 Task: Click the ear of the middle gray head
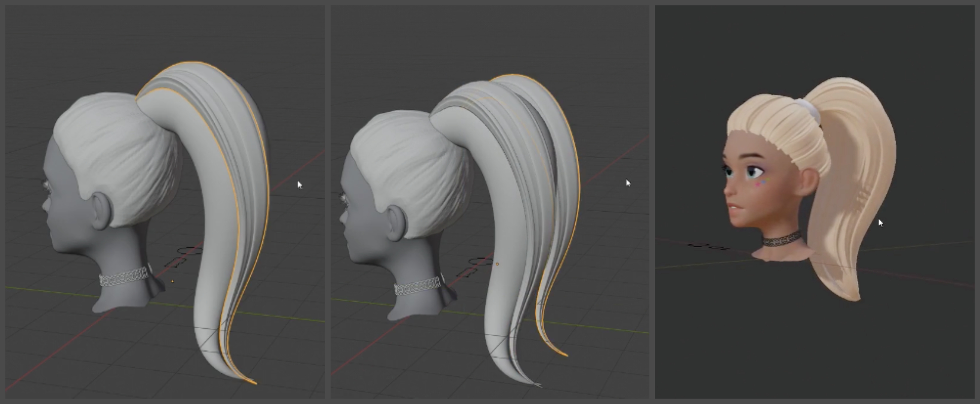396,223
